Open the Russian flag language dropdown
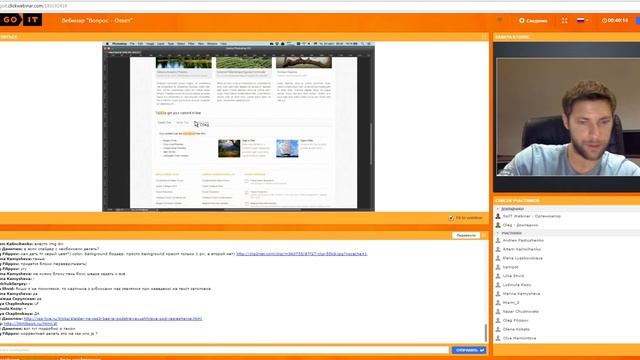Viewport: 640px width, 360px height. (x=582, y=20)
